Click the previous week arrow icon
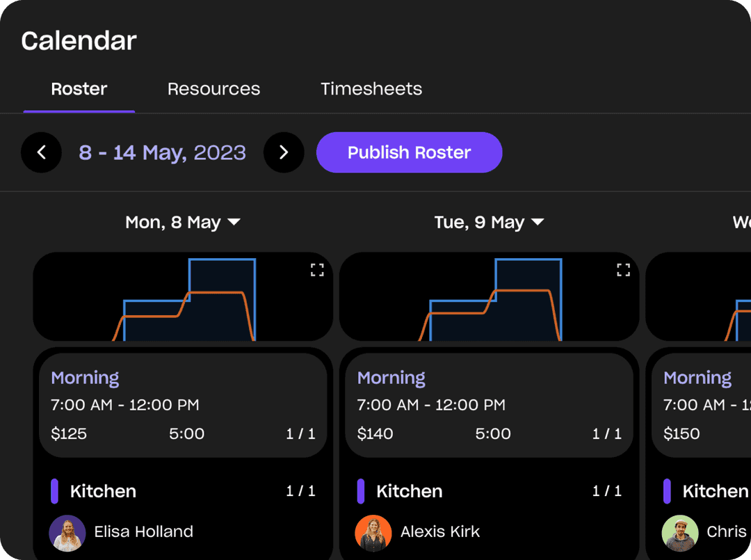Viewport: 751px width, 560px height. 41,152
